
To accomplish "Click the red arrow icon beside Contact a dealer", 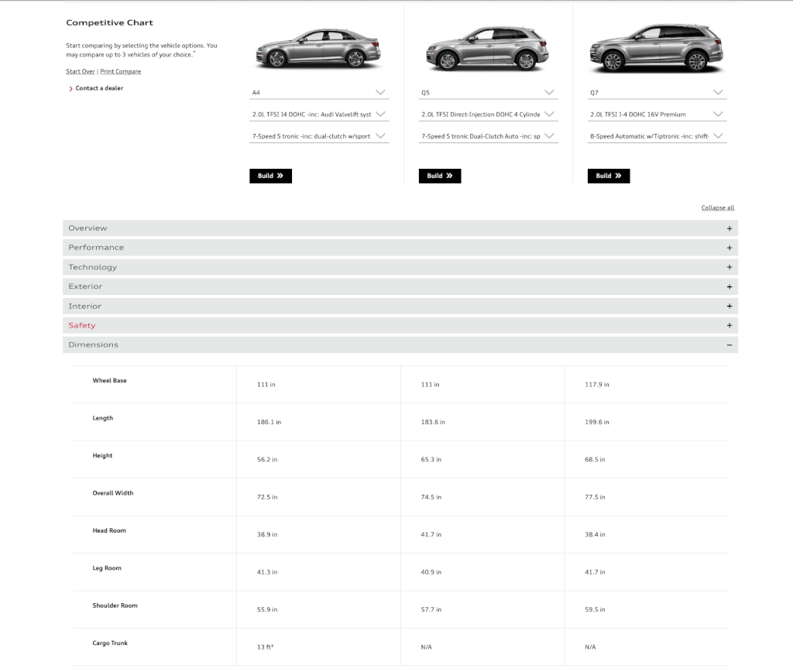I will click(x=70, y=87).
